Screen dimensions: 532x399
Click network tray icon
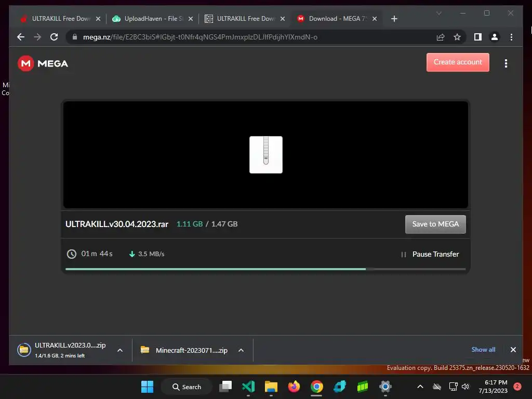pos(453,387)
